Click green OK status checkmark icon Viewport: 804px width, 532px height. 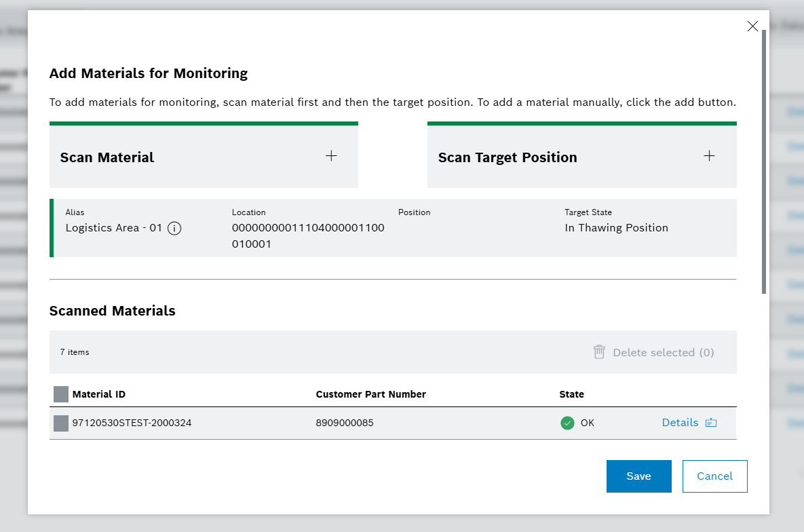(x=567, y=423)
